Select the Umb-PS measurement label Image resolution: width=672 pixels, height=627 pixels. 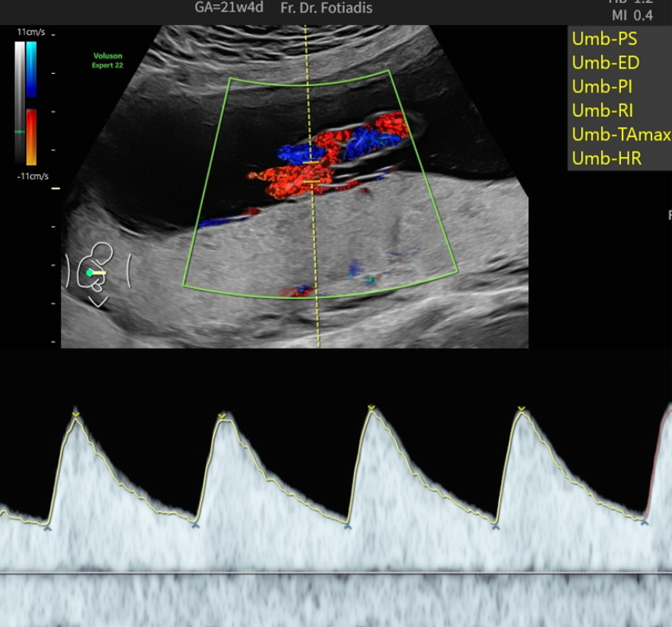[x=604, y=39]
